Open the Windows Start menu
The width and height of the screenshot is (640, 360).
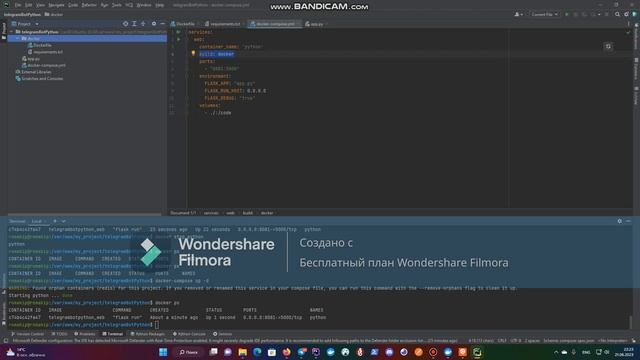pos(163,352)
